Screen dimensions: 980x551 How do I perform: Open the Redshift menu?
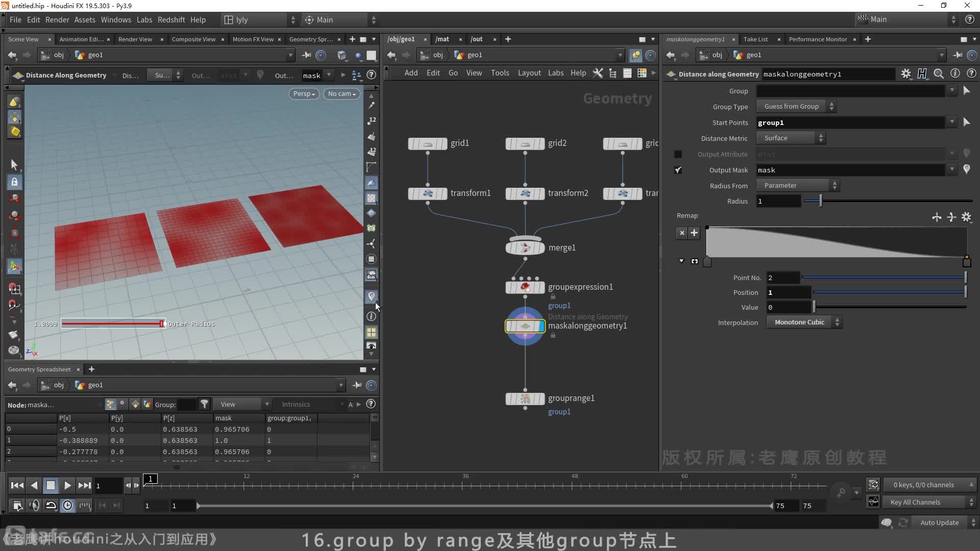click(171, 20)
